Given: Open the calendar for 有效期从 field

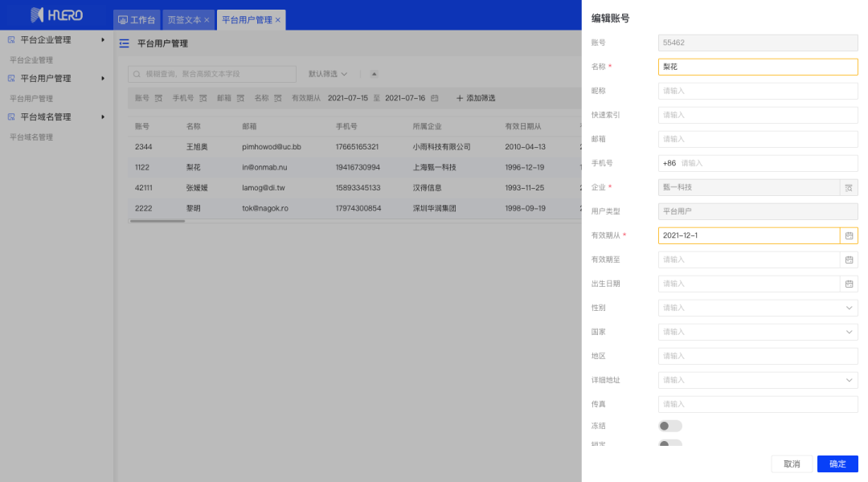Looking at the screenshot, I should tap(849, 235).
